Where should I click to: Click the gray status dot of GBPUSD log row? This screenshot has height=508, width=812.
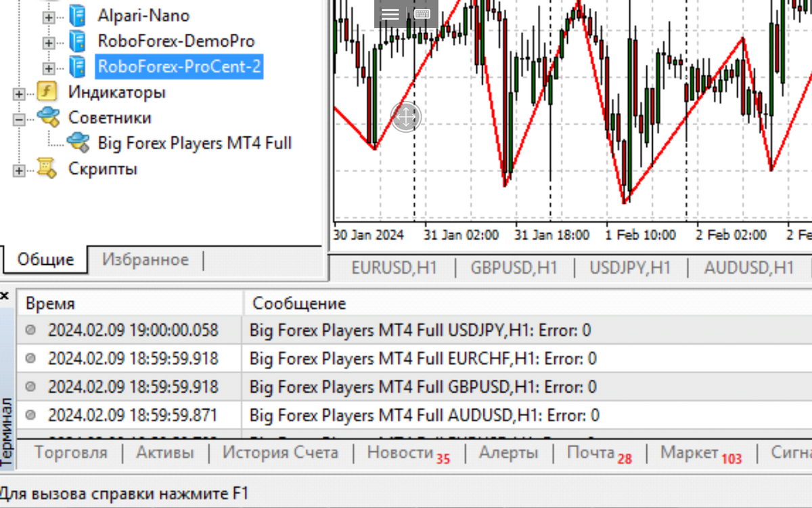pos(30,387)
